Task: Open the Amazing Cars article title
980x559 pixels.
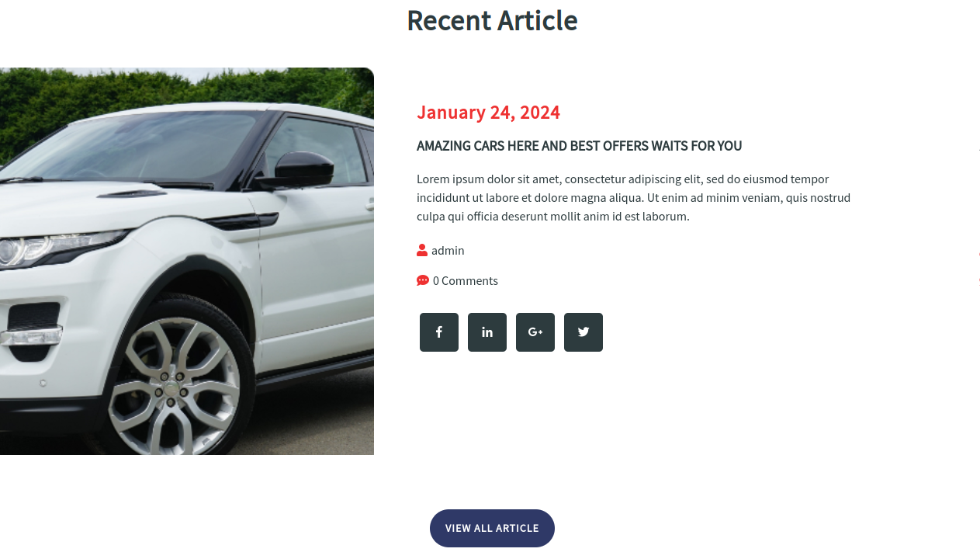Action: click(x=579, y=146)
